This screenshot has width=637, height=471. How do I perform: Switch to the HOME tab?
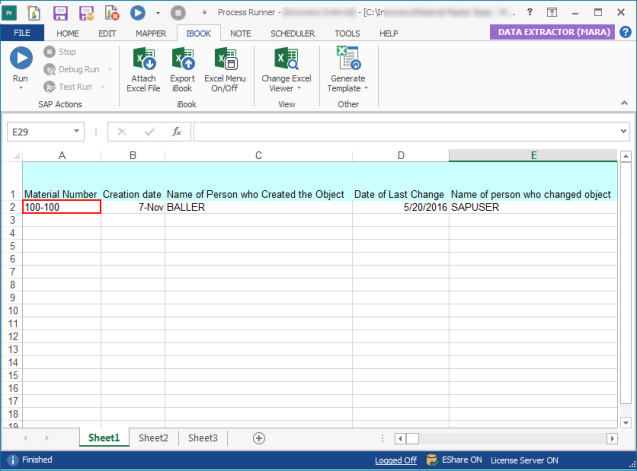(67, 33)
